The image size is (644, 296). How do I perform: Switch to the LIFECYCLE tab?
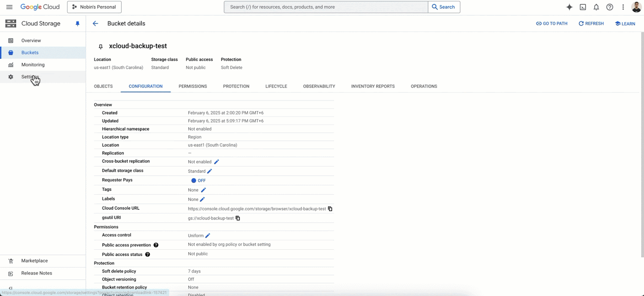(x=276, y=86)
